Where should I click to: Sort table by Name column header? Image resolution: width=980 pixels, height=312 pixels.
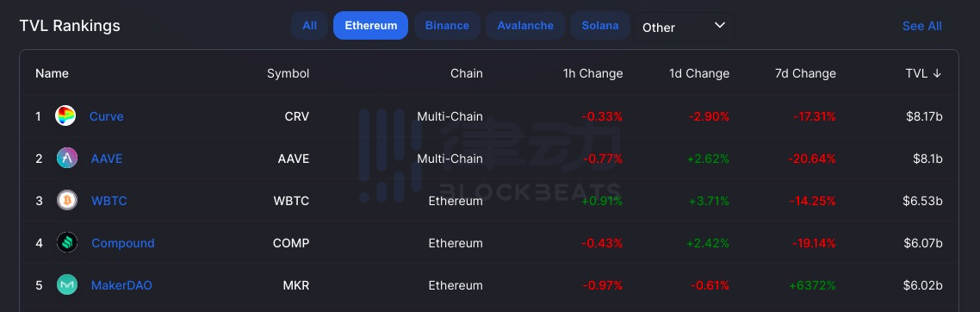point(52,74)
